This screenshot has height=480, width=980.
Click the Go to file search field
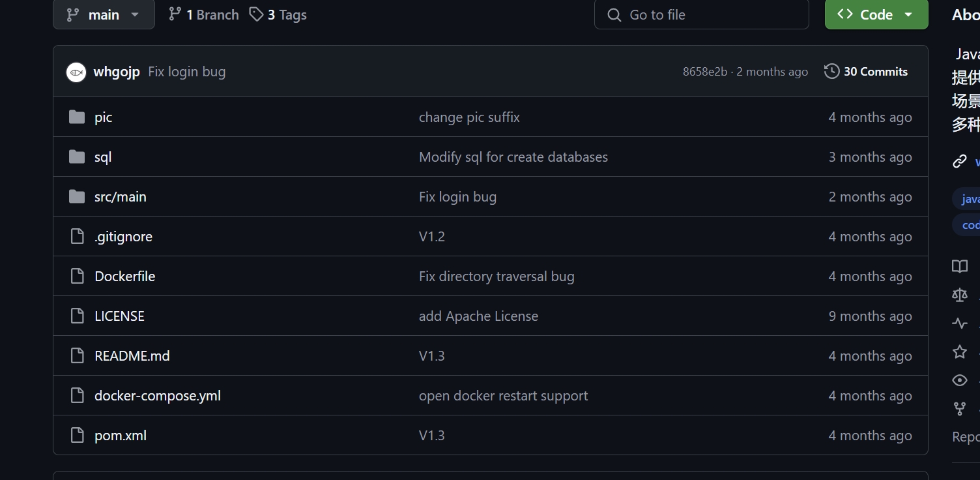tap(702, 14)
